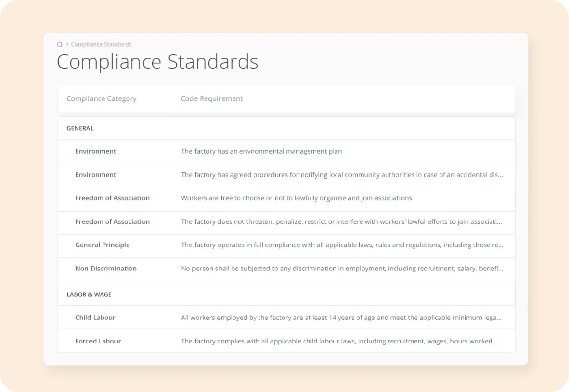The height and width of the screenshot is (392, 569).
Task: Collapse the LABOR & WAGE section header
Action: point(89,294)
